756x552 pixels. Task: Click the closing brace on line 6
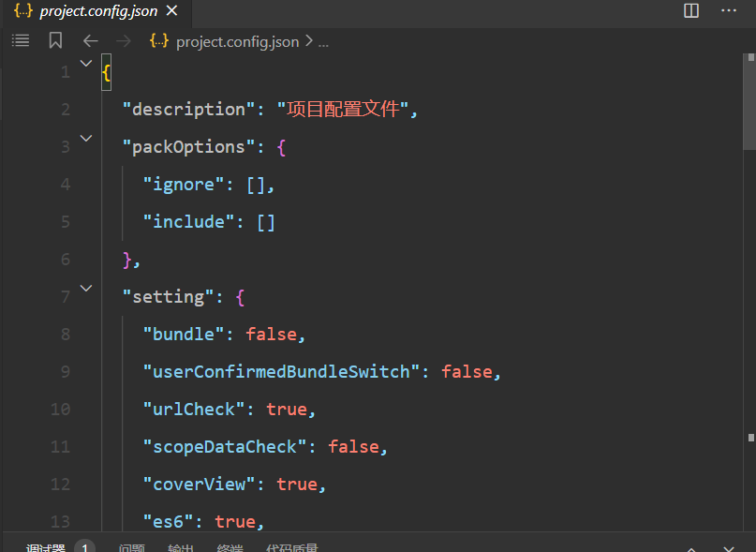(x=126, y=260)
